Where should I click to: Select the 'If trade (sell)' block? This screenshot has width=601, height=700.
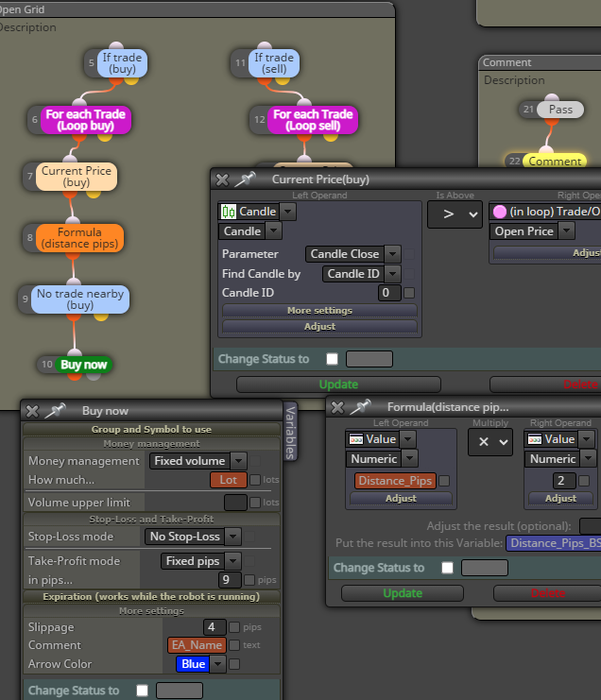coord(274,63)
